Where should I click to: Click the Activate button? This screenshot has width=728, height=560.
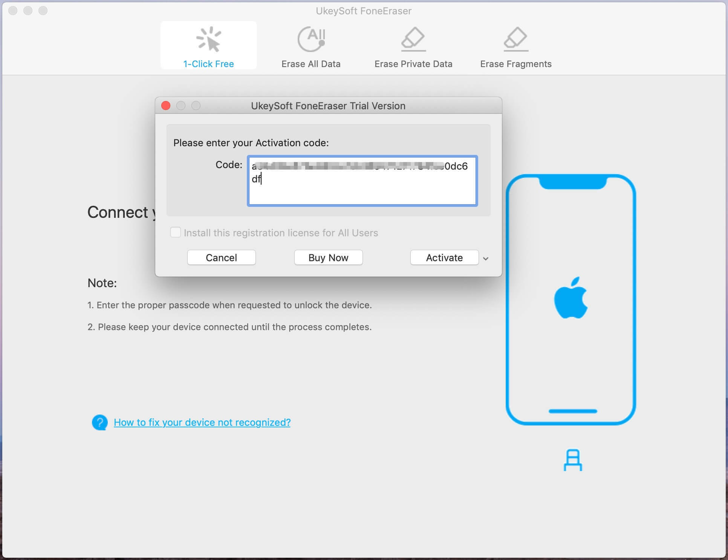click(444, 258)
